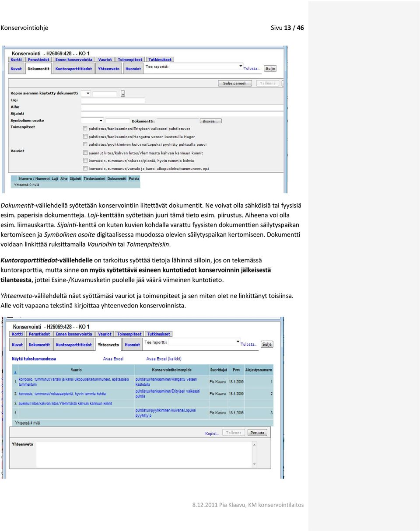Click row 'korroosio, tummunut/nokassa/pieniä, hyvin tummia kohtia'
The height and width of the screenshot is (531, 420).
[143, 394]
